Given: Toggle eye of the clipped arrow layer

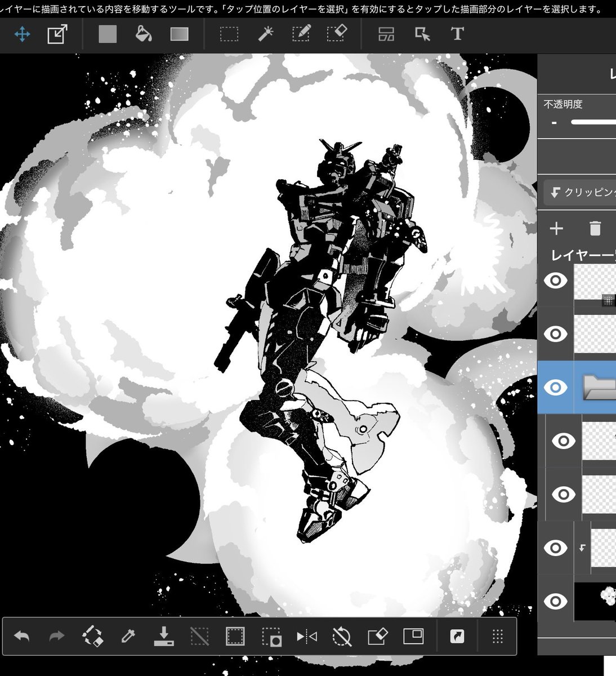Looking at the screenshot, I should (556, 548).
